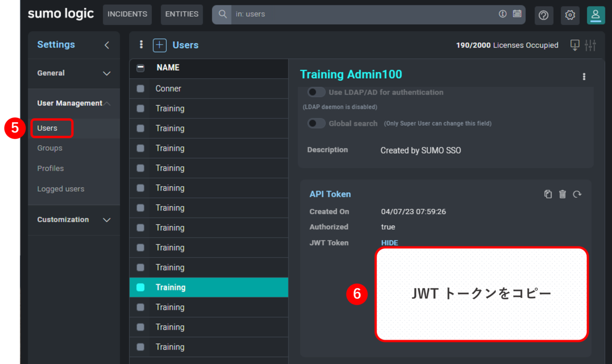Delete the API Token via the trash icon
This screenshot has width=612, height=364.
pos(562,194)
